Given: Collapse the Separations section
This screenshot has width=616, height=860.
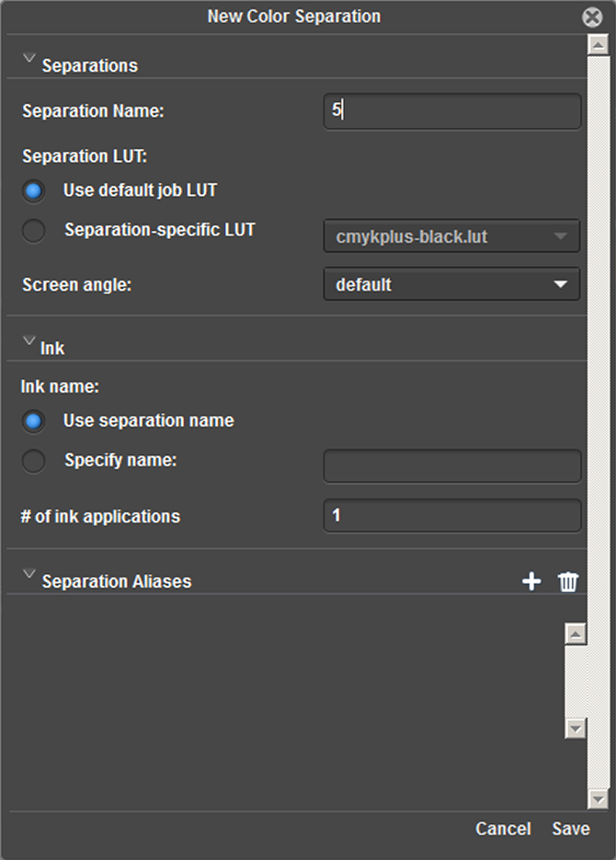Looking at the screenshot, I should [x=29, y=59].
